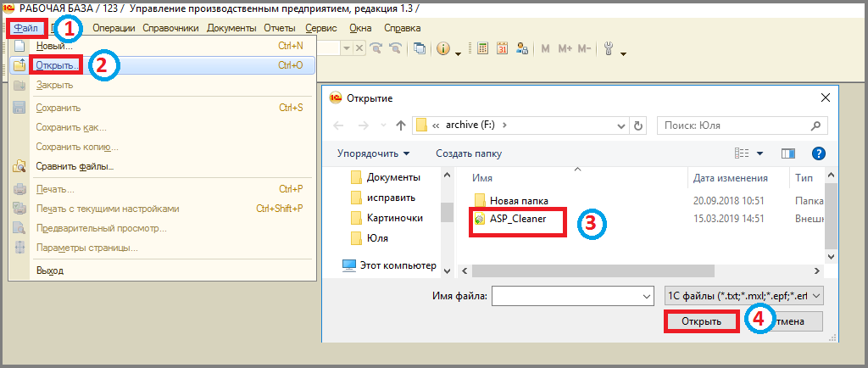Image resolution: width=868 pixels, height=368 pixels.
Task: Click the Имя файла input field
Action: [565, 296]
